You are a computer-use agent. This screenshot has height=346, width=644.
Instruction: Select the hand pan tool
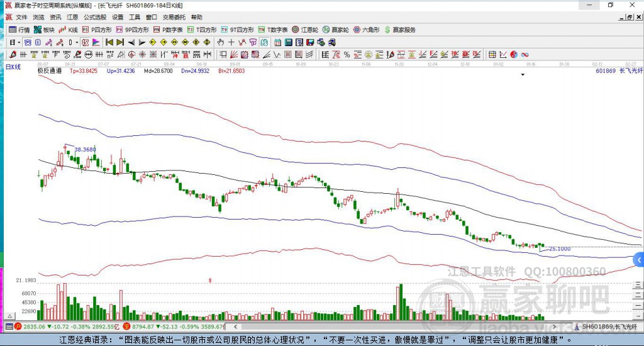pos(220,42)
